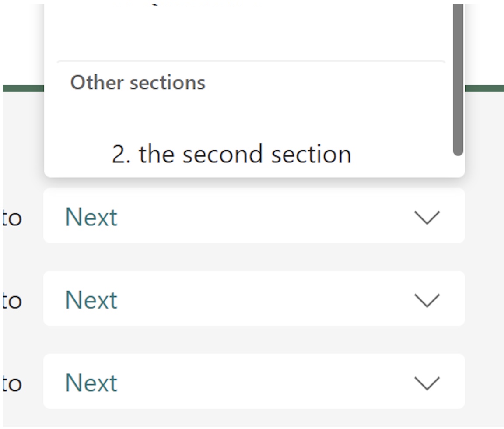Viewport: 504px width, 429px height.
Task: Click the scrollbar track below the thumb
Action: [x=458, y=165]
